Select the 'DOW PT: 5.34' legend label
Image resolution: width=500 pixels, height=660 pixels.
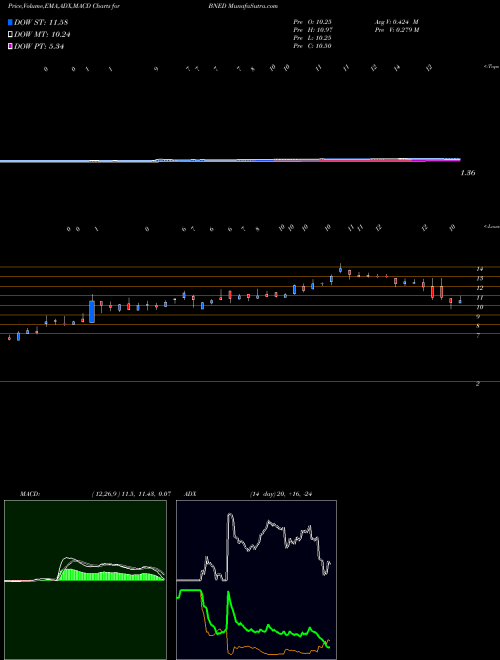39,46
